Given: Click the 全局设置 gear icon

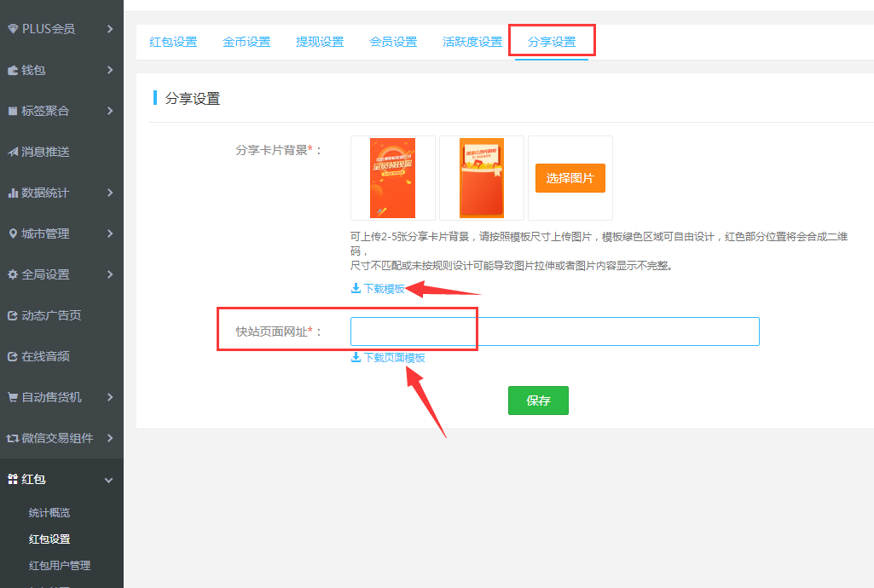Looking at the screenshot, I should point(13,274).
